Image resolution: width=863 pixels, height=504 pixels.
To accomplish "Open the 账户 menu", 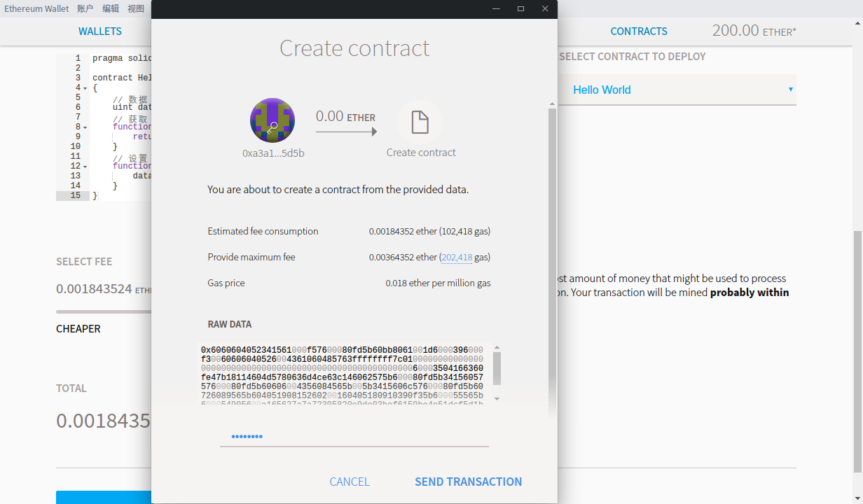I will pyautogui.click(x=85, y=9).
